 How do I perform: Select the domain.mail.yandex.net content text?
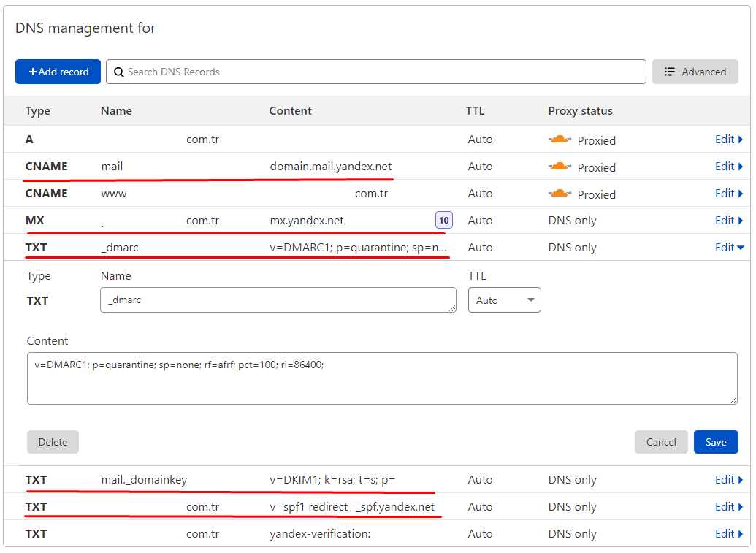331,167
